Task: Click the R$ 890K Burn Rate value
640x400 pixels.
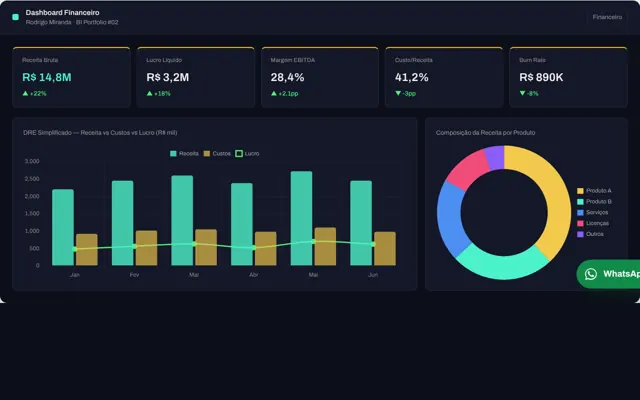Action: [541, 77]
